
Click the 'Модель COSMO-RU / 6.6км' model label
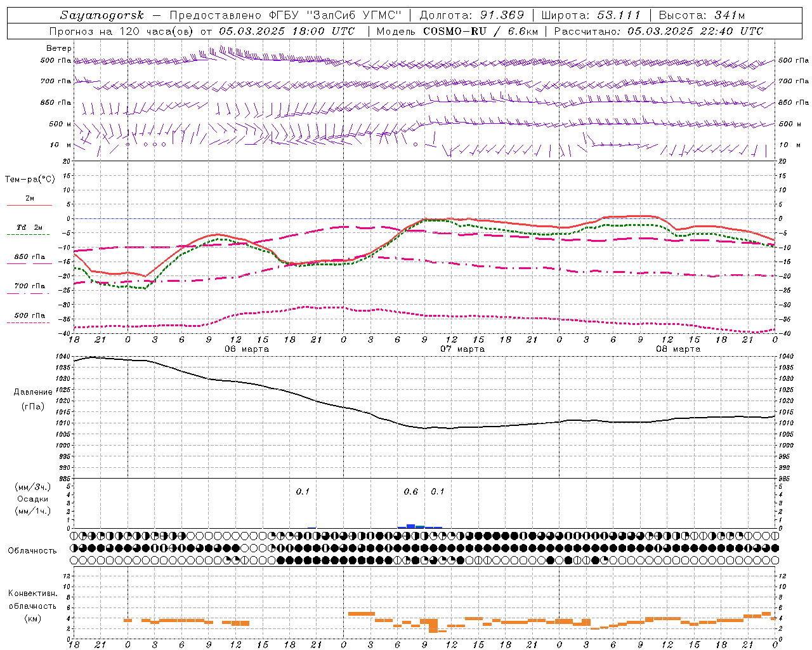[x=457, y=31]
